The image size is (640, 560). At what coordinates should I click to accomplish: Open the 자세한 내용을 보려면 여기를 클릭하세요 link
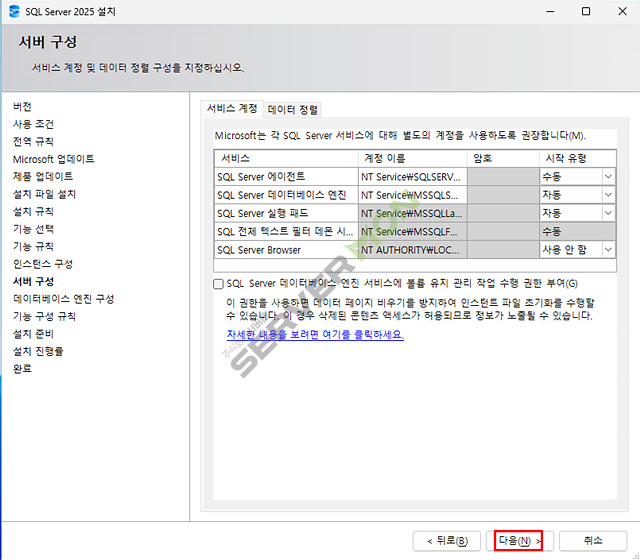coord(315,335)
